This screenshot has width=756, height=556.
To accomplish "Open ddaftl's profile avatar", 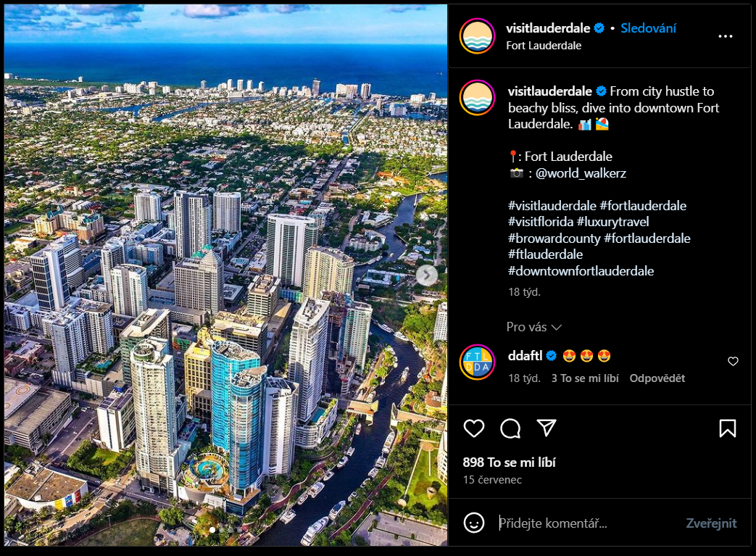I will (477, 362).
